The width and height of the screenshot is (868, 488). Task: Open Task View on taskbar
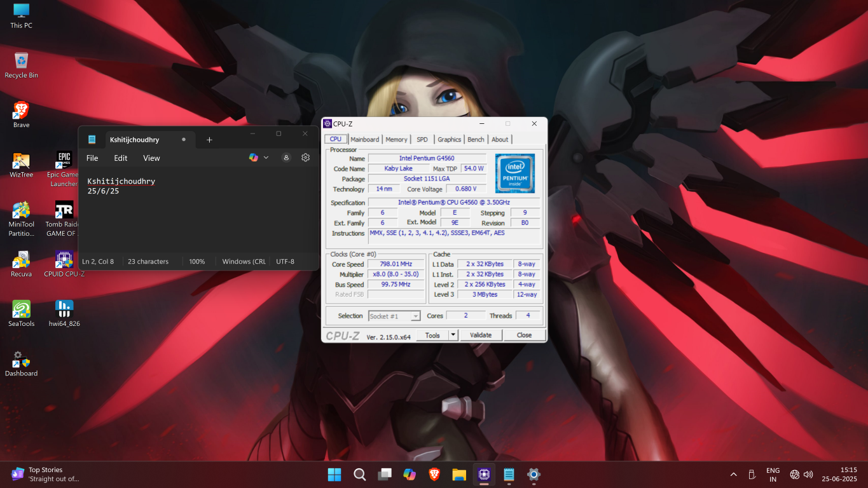click(x=384, y=475)
